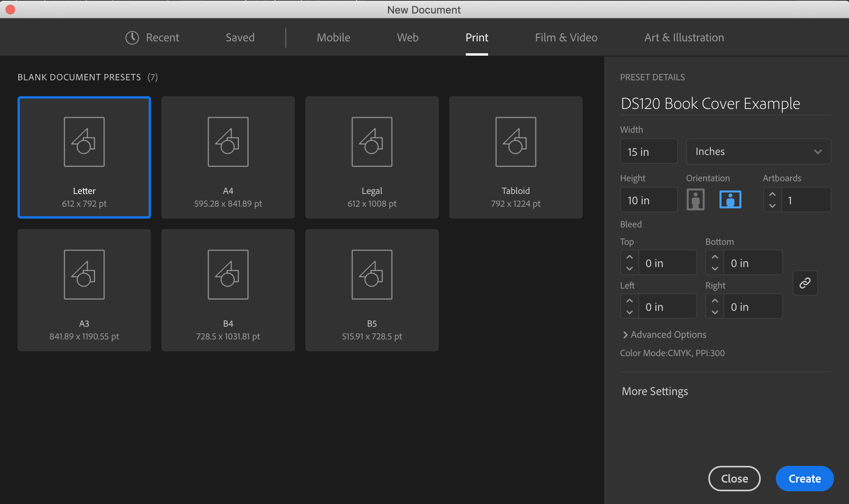Image resolution: width=849 pixels, height=504 pixels.
Task: Toggle the link-bleed-values chain icon
Action: click(805, 283)
